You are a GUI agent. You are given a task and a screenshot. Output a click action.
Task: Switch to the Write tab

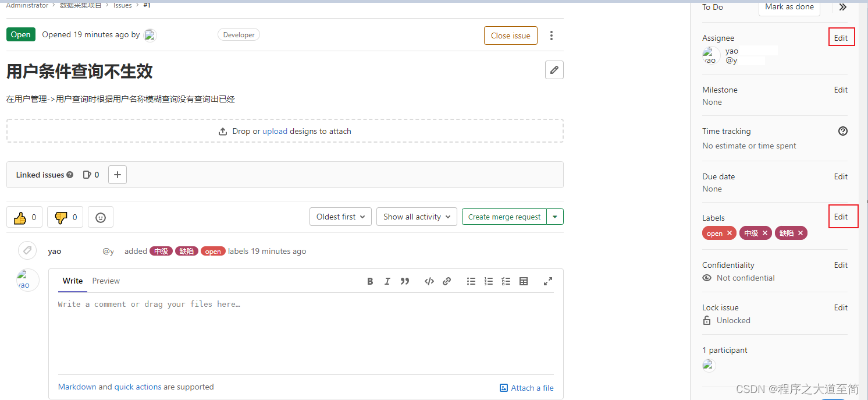coord(73,281)
